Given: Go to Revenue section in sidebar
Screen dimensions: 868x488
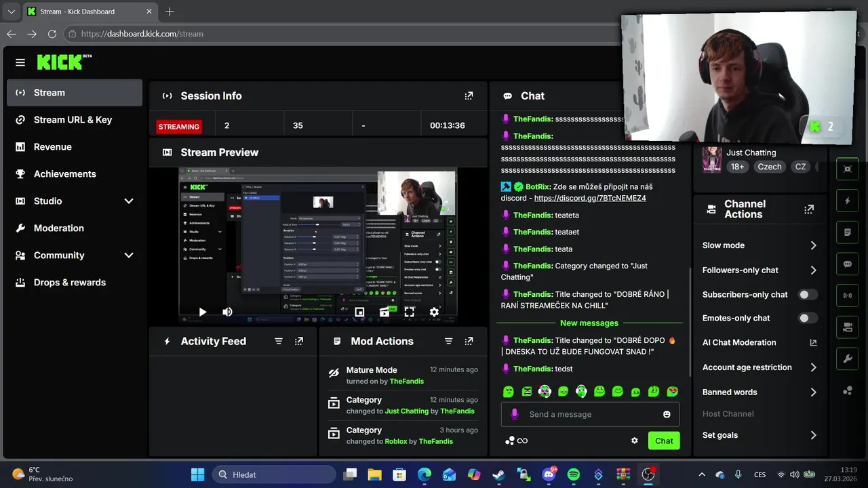Looking at the screenshot, I should point(75,147).
